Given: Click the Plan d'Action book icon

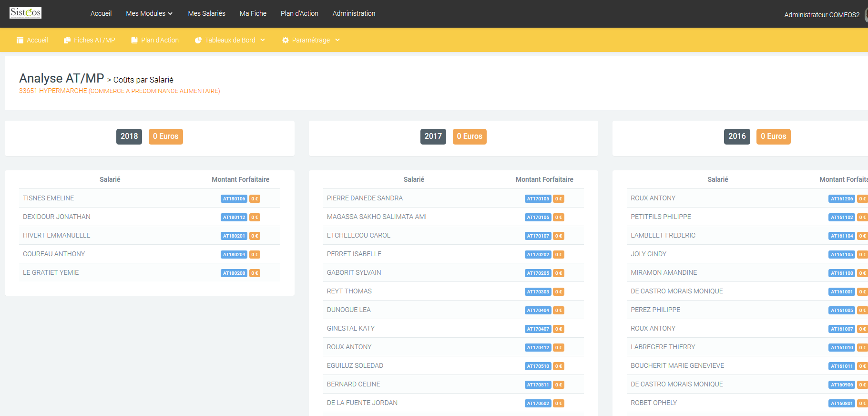Looking at the screenshot, I should coord(134,40).
